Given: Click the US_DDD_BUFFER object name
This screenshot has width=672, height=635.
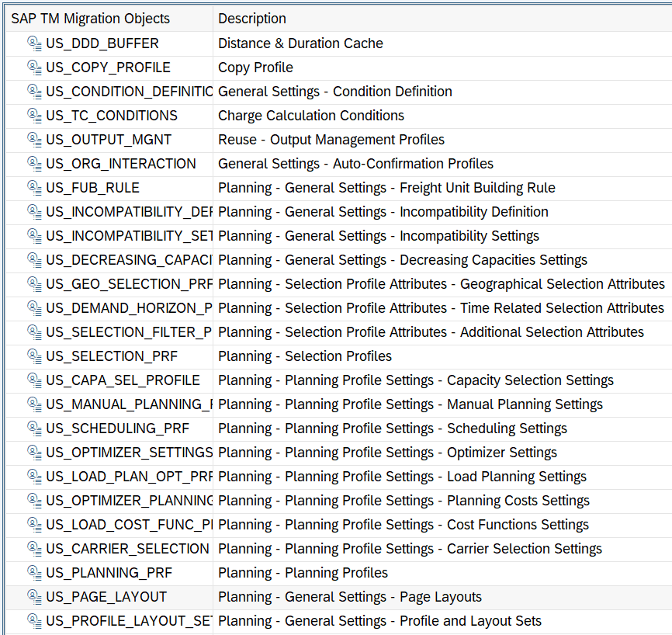Looking at the screenshot, I should [102, 43].
